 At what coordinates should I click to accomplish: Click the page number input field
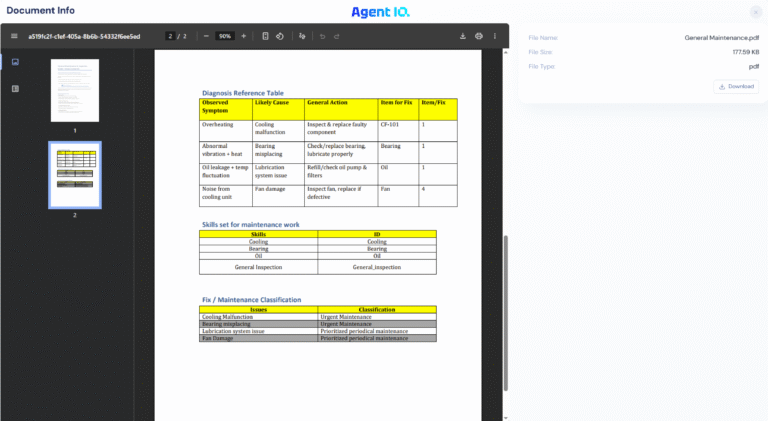click(x=171, y=36)
